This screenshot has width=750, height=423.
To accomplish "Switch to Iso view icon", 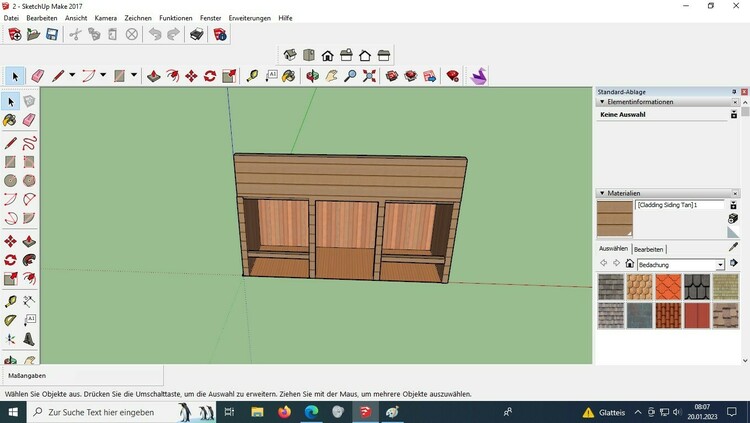I will [x=290, y=55].
